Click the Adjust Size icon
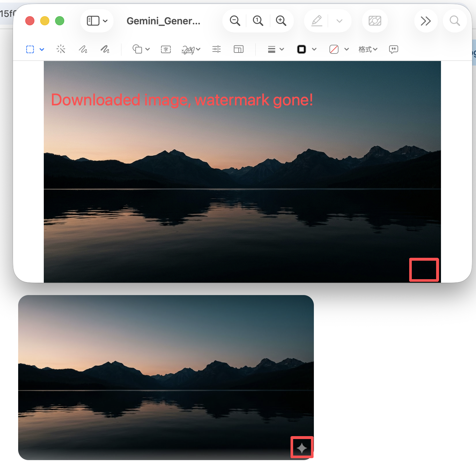Screen dimensions: 476x476 click(x=239, y=49)
